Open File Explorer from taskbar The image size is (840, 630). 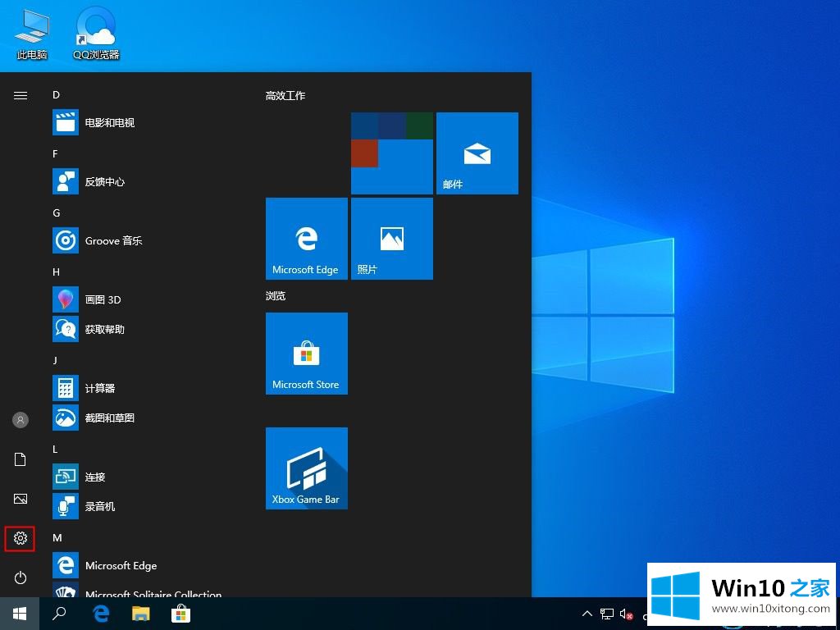coord(141,614)
